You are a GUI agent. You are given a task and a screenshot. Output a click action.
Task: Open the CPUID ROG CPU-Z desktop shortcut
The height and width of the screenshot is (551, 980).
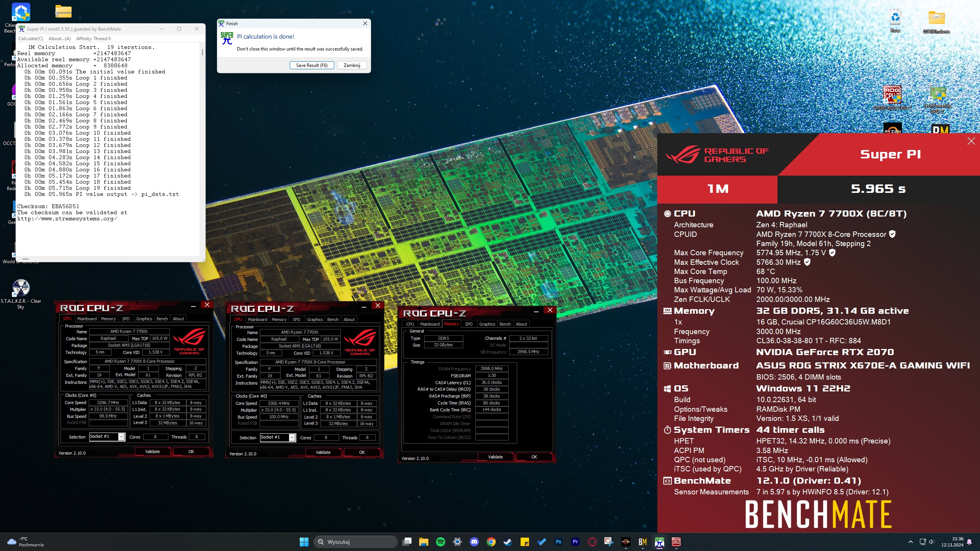click(x=892, y=98)
